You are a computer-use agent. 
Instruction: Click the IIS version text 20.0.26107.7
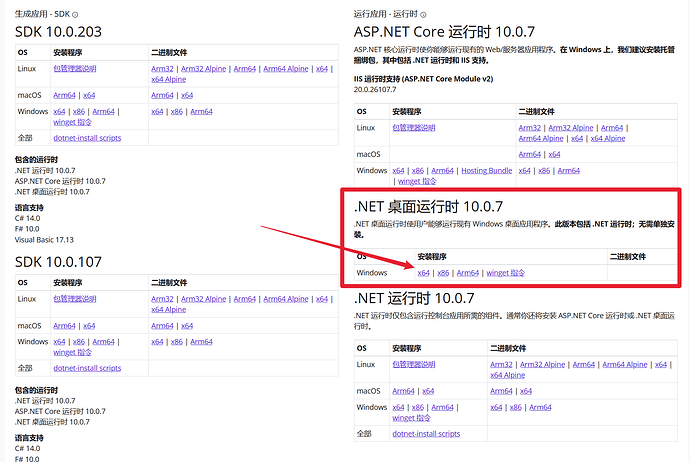pyautogui.click(x=375, y=89)
